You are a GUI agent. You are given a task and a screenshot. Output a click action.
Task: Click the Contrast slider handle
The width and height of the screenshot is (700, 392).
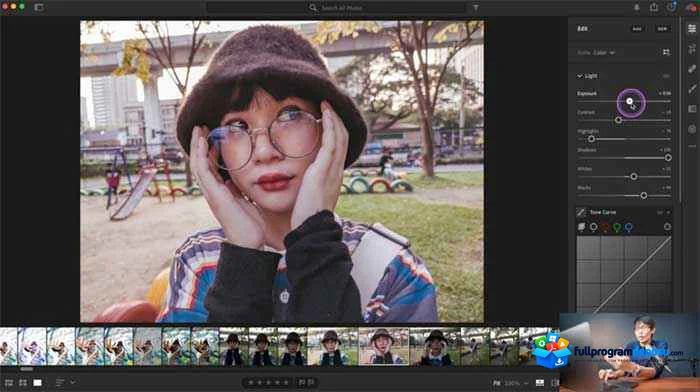(618, 120)
